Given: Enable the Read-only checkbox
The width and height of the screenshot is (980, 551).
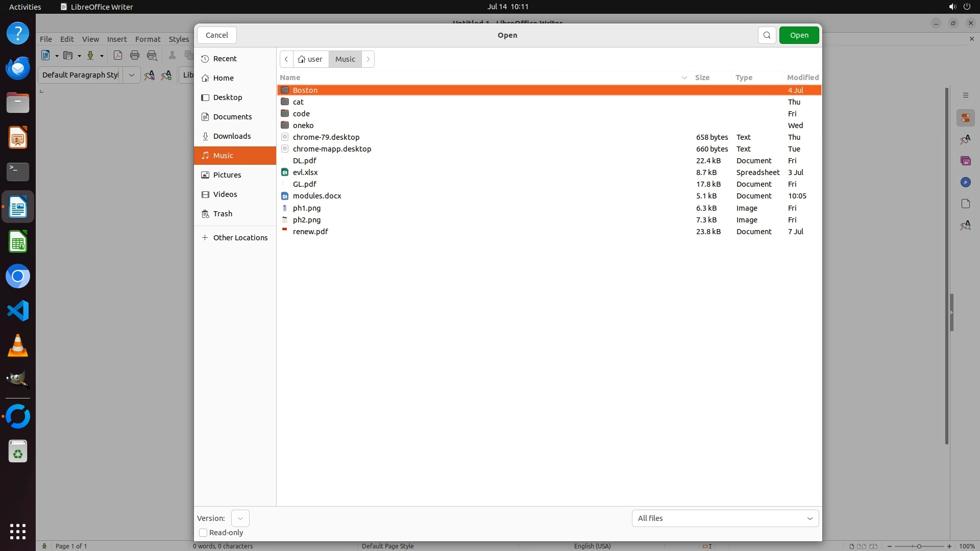Looking at the screenshot, I should click(x=203, y=533).
